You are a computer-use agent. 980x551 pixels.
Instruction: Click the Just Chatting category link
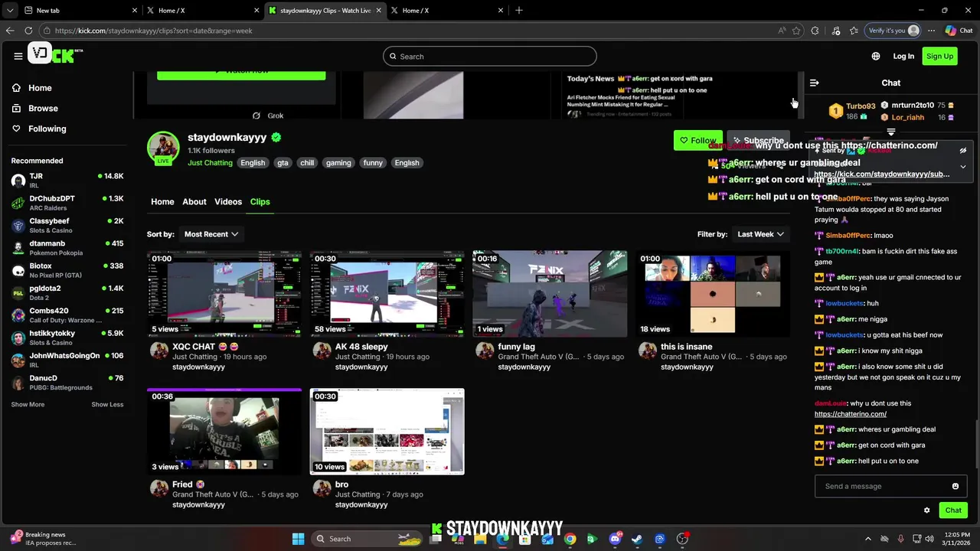pyautogui.click(x=210, y=163)
